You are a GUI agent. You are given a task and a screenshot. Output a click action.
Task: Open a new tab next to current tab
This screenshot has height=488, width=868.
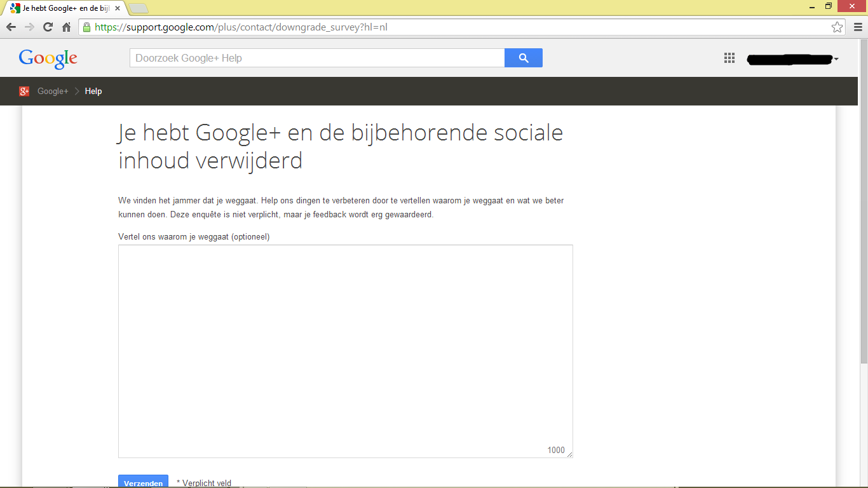coord(139,8)
